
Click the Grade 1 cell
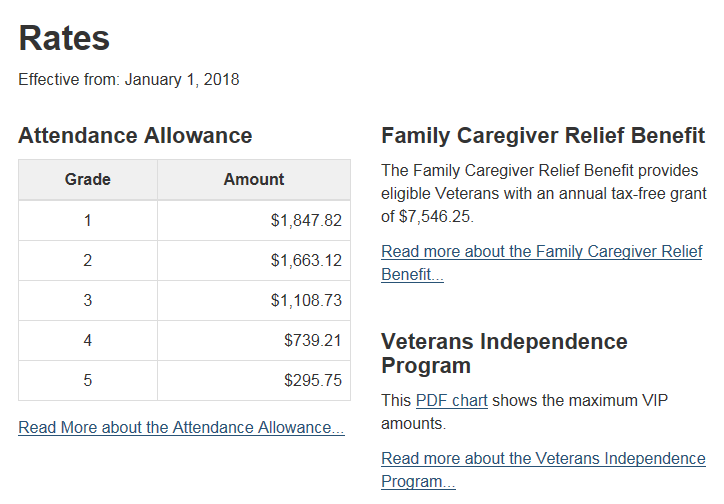(x=88, y=221)
